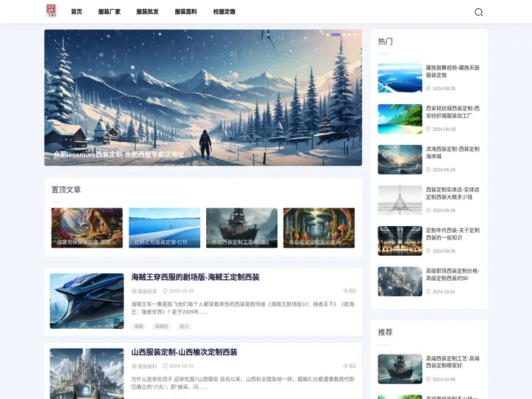Click the spaceship thumbnail of 海贼王 article
This screenshot has width=532, height=399.
[87, 301]
